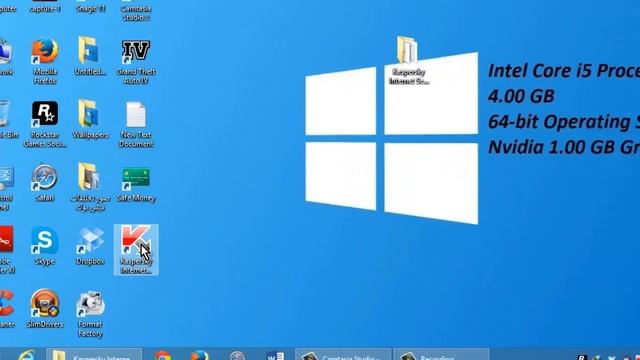Launch the SlimDrivers desktop shortcut
640x360 pixels.
click(x=44, y=309)
